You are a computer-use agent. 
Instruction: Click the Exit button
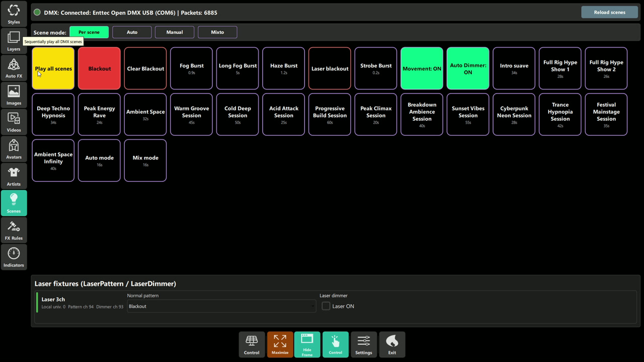tap(392, 344)
